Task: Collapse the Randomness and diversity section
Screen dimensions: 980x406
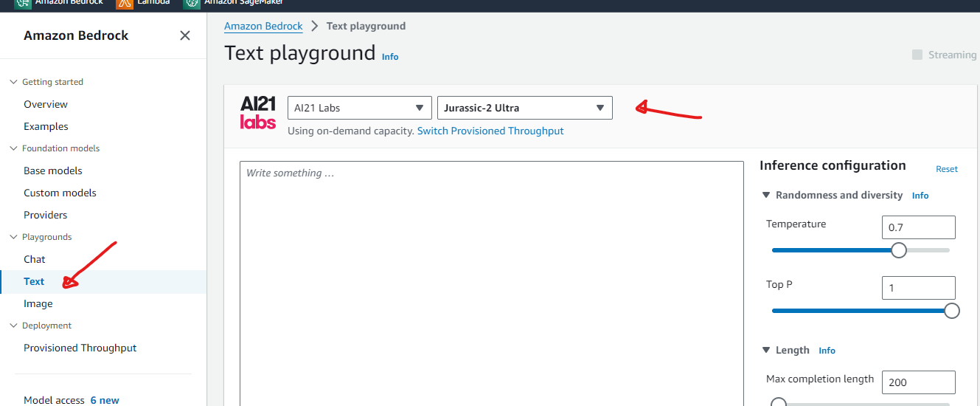Action: coord(765,196)
